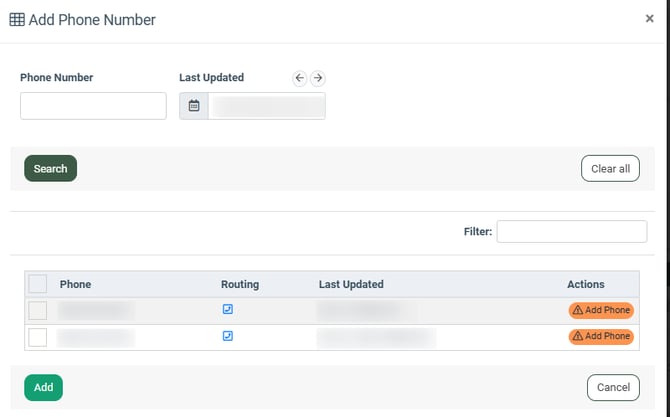Focus the Phone Number input field
The image size is (670, 417).
click(x=93, y=106)
